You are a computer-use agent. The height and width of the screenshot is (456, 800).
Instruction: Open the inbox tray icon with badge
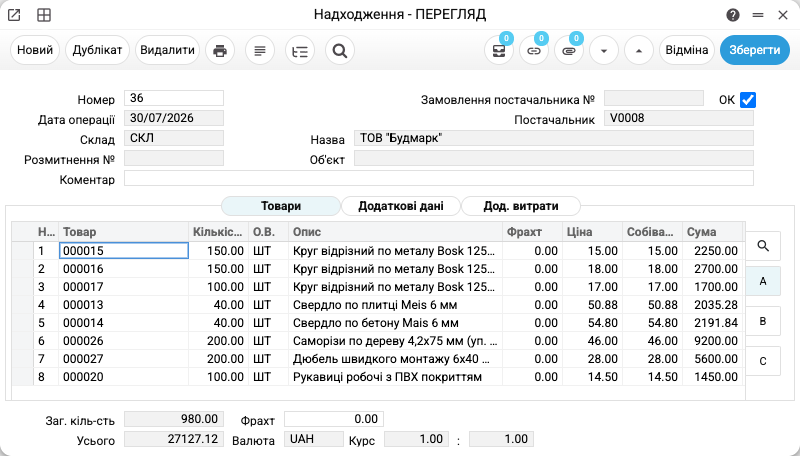point(498,50)
